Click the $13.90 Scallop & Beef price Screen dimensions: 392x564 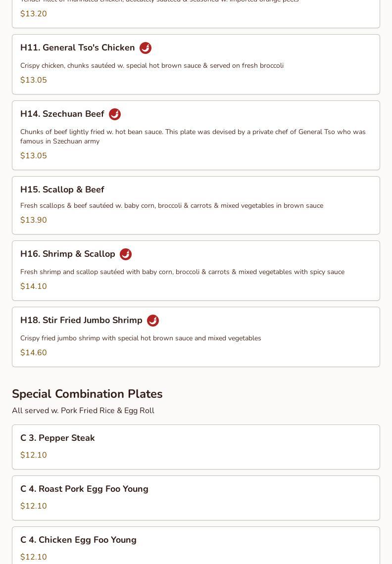click(x=34, y=220)
